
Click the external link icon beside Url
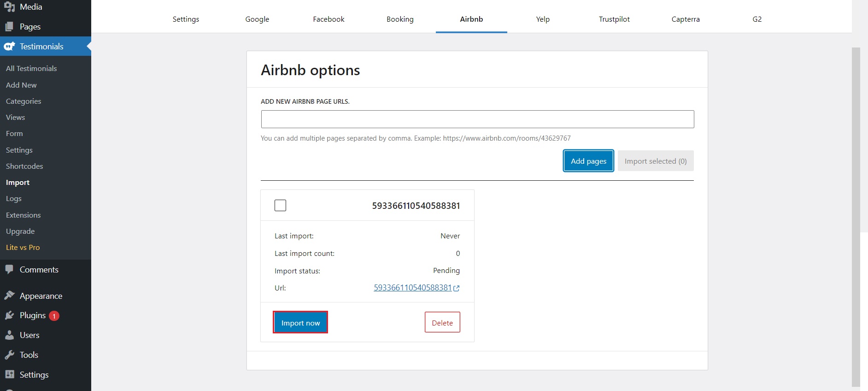coord(457,288)
